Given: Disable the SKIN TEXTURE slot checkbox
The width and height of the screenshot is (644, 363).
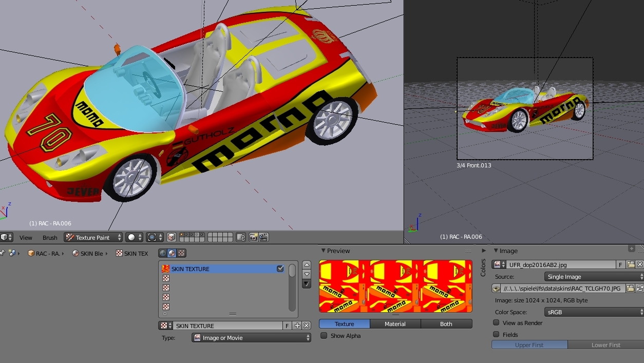Looking at the screenshot, I should [280, 269].
